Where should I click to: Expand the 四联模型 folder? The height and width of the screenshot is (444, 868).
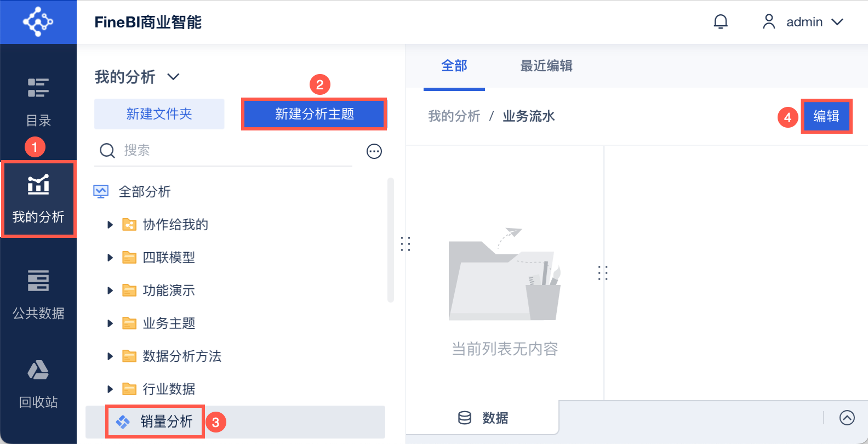click(x=110, y=258)
